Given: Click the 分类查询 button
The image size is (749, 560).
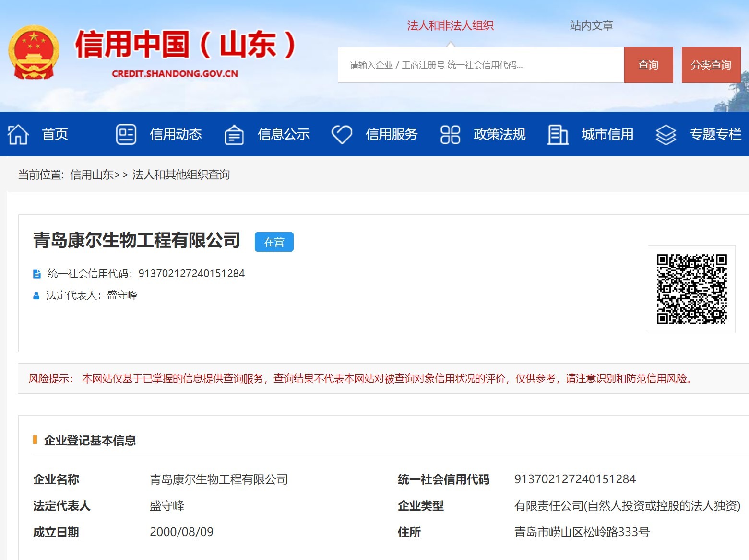Looking at the screenshot, I should (x=711, y=65).
